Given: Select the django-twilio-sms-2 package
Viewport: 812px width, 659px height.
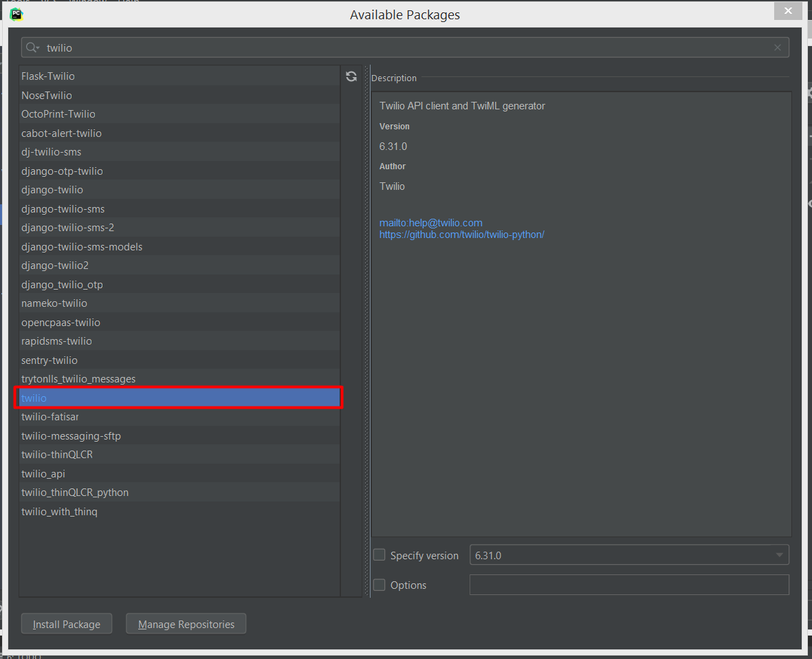Looking at the screenshot, I should (x=179, y=228).
